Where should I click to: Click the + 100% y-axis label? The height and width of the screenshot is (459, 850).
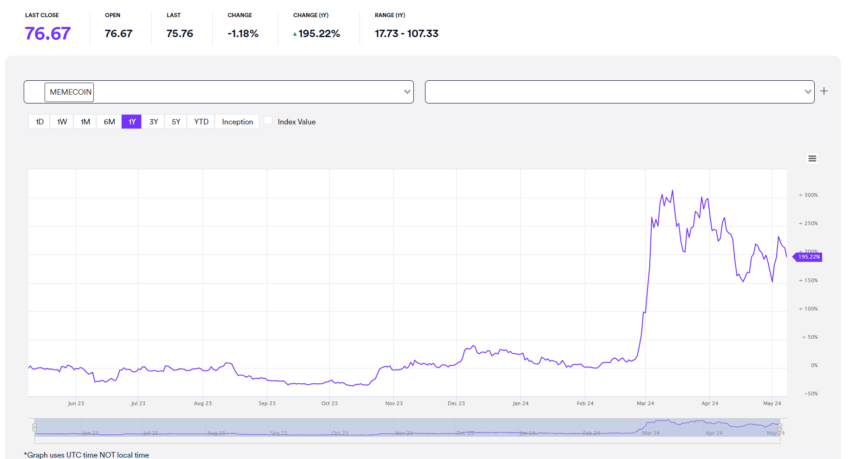tap(808, 309)
